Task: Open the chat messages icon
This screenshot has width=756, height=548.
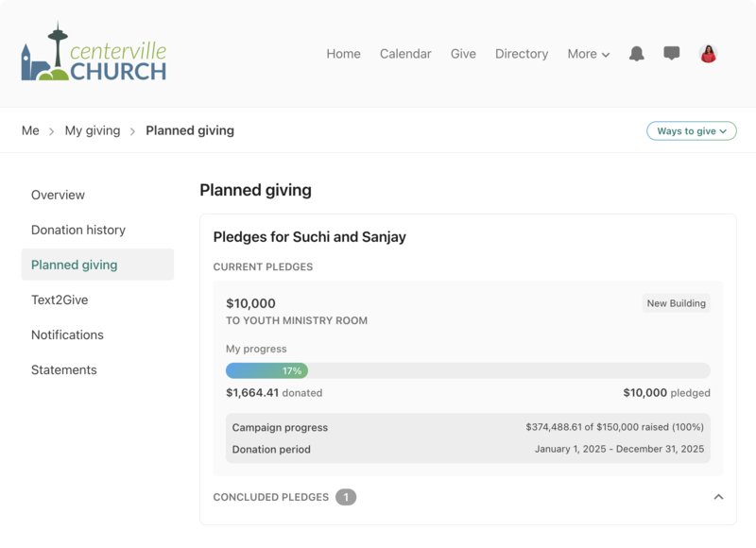Action: point(672,54)
